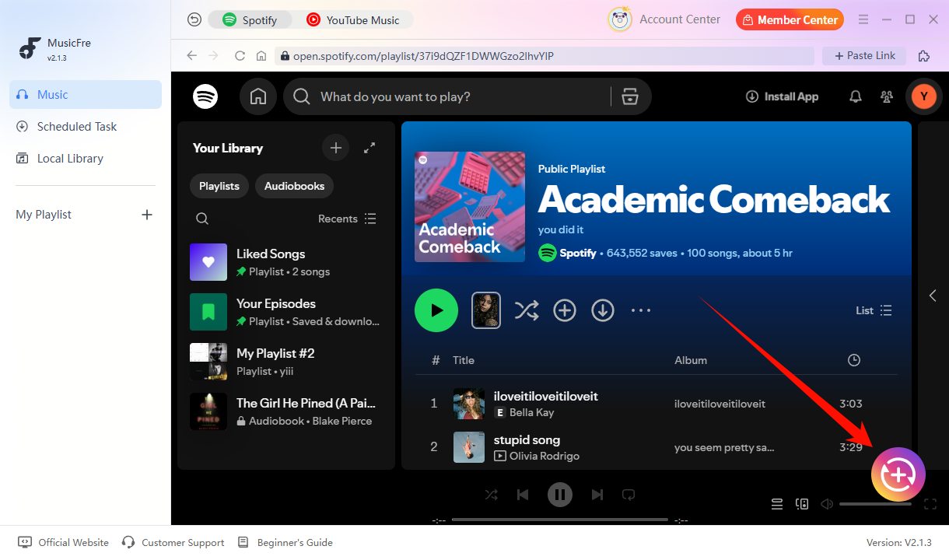Open the Y user profile menu
Image resolution: width=949 pixels, height=560 pixels.
924,96
